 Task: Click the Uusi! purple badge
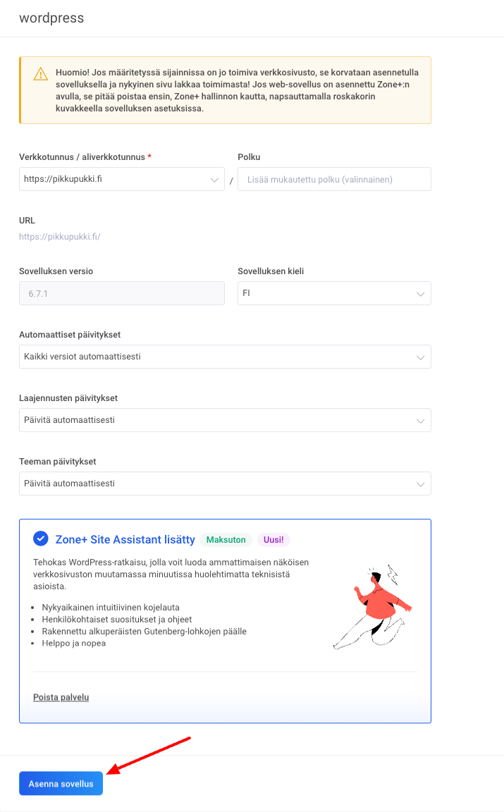click(273, 540)
